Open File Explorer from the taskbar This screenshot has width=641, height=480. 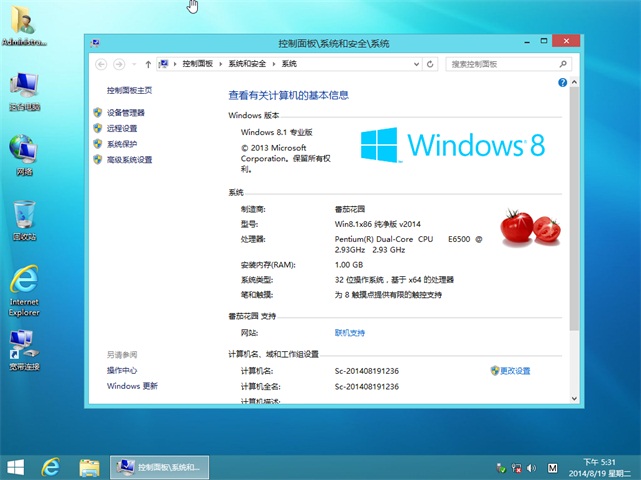pyautogui.click(x=89, y=467)
